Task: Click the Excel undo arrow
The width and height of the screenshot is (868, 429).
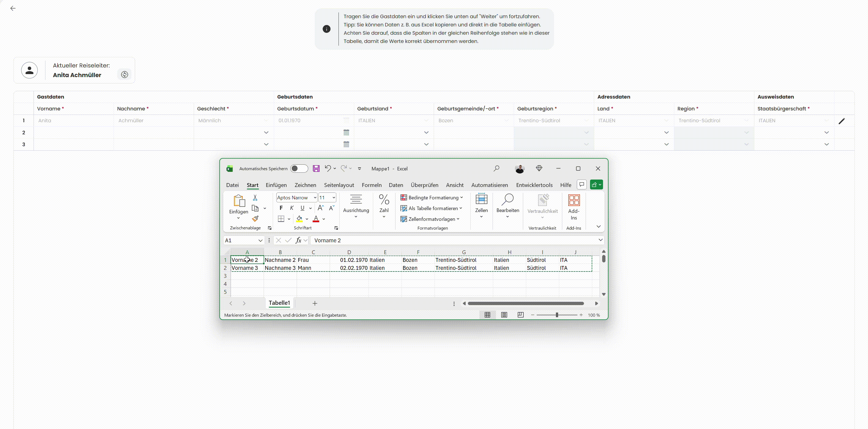Action: (327, 168)
